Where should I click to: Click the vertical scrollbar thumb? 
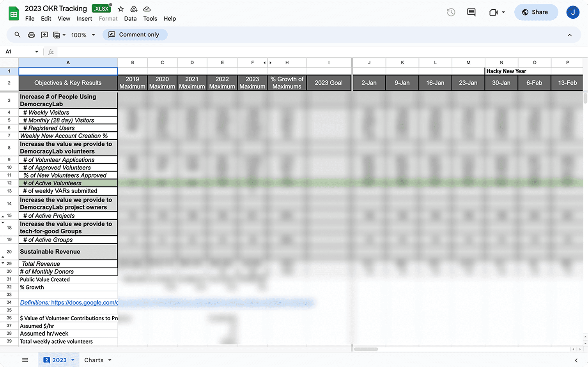tap(585, 98)
